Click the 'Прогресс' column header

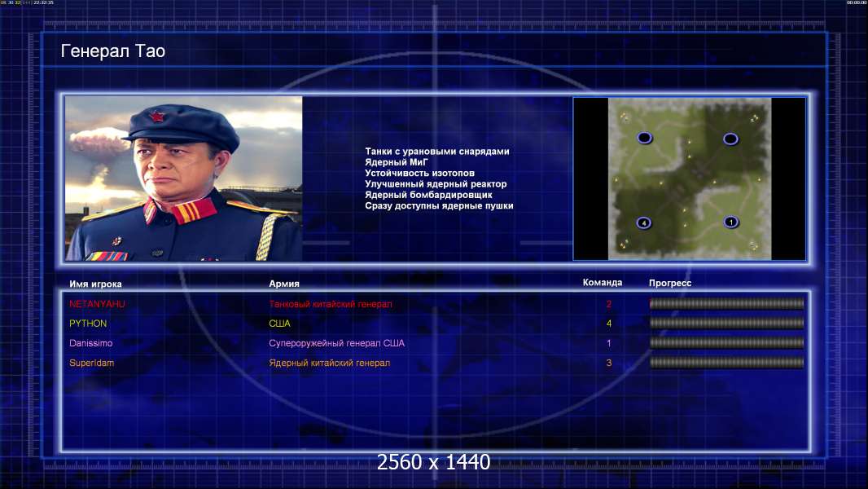[x=670, y=283]
